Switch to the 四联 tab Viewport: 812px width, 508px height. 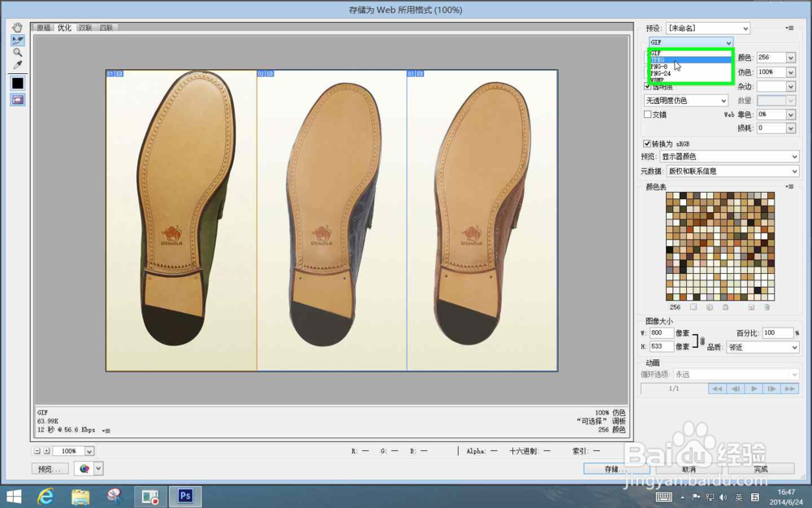pos(106,28)
